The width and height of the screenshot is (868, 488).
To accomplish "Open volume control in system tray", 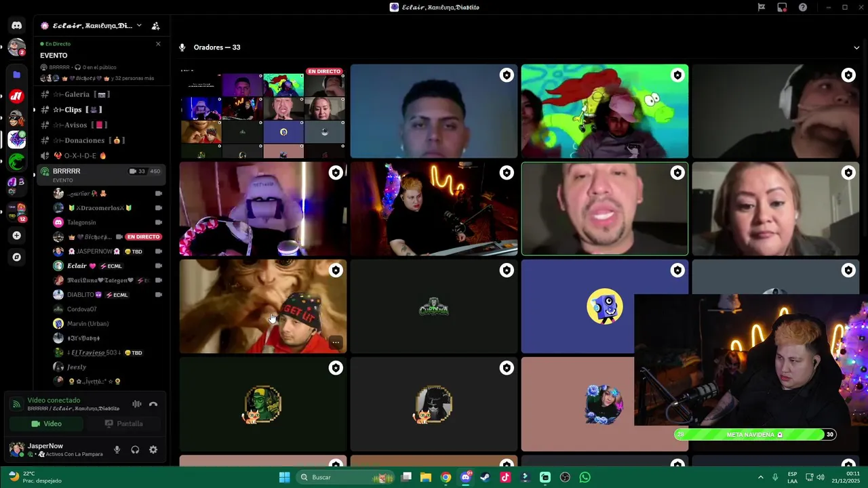I will (x=821, y=477).
